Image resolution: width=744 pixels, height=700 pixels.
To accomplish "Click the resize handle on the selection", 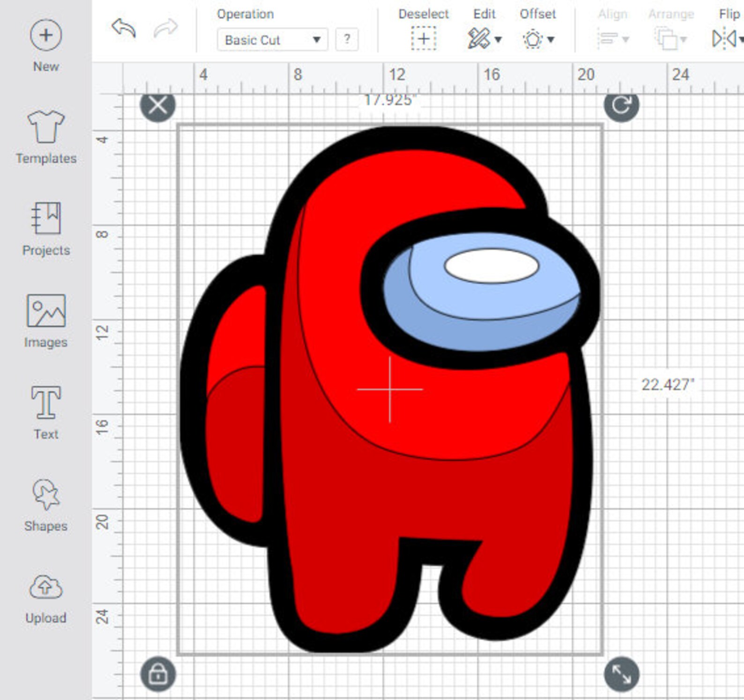I will 621,674.
